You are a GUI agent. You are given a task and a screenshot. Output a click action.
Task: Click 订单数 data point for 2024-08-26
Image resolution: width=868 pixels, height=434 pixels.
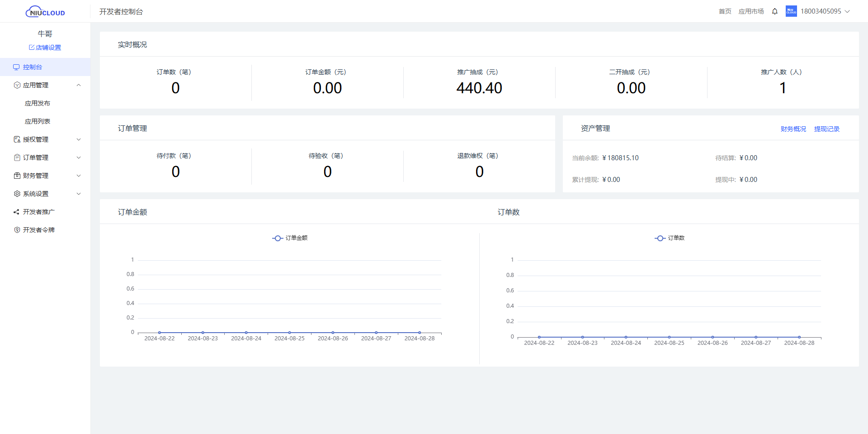712,337
